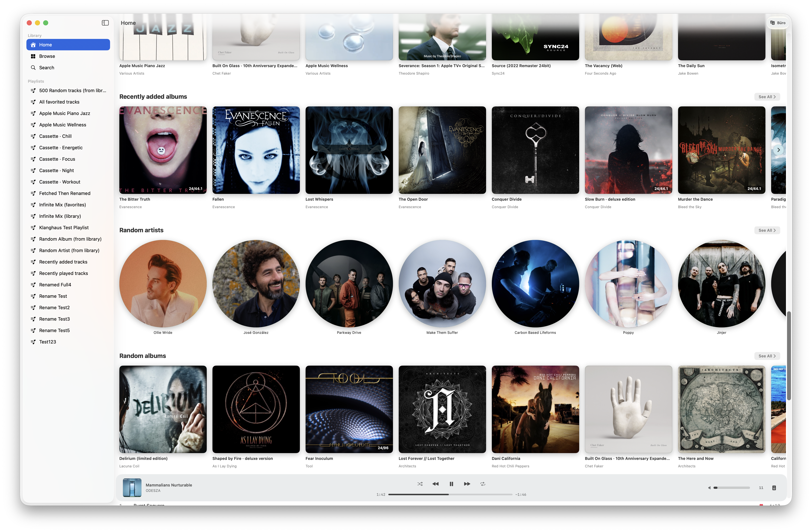The height and width of the screenshot is (532, 812).
Task: Open artist José González
Action: [x=256, y=284]
